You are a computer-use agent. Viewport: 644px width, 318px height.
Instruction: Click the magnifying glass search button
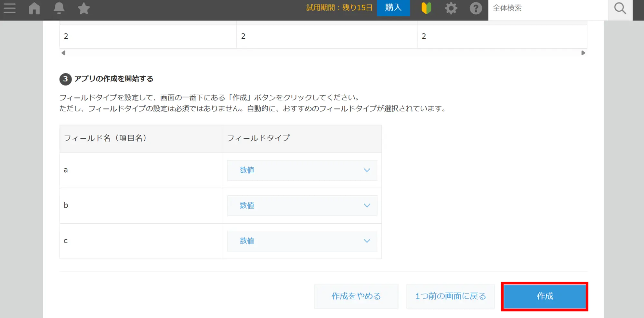[x=620, y=8]
